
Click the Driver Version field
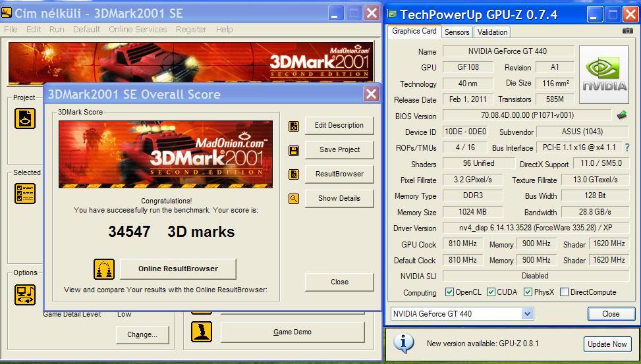pyautogui.click(x=536, y=228)
